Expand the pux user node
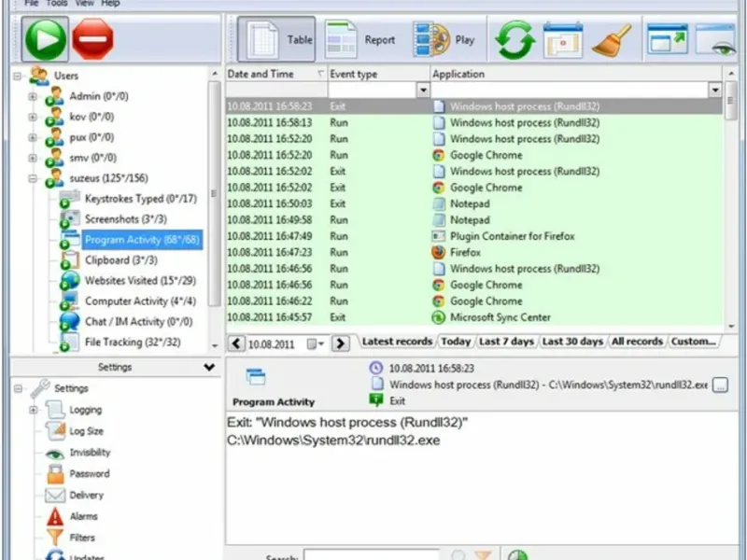Image resolution: width=747 pixels, height=560 pixels. click(x=33, y=137)
